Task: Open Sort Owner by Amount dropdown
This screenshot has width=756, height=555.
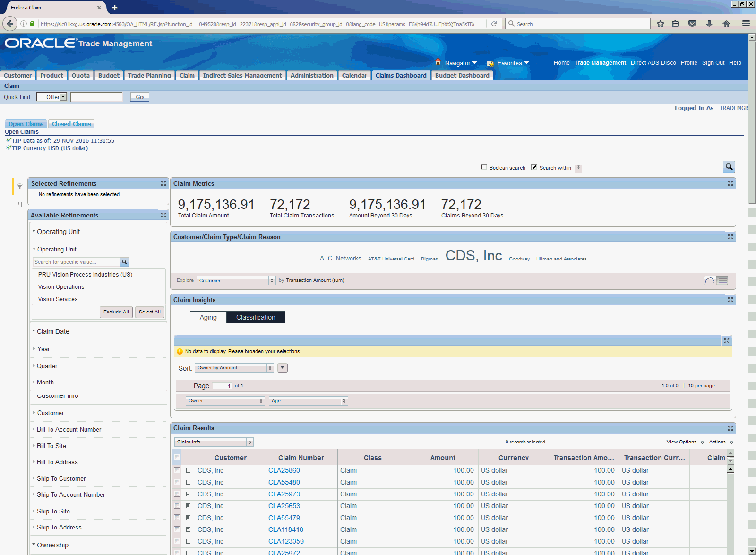Action: pos(234,368)
